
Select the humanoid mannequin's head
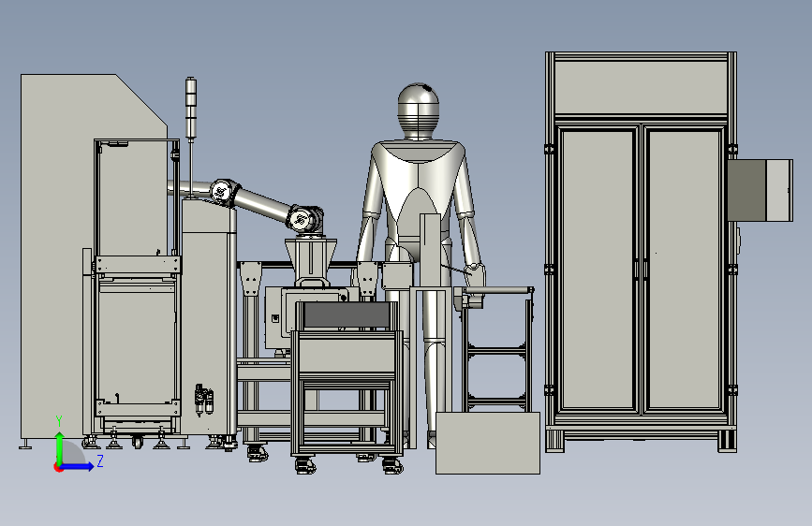[419, 110]
